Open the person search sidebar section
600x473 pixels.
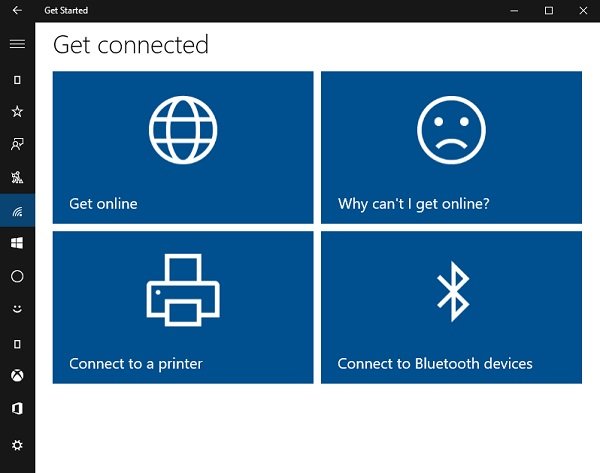[x=17, y=144]
